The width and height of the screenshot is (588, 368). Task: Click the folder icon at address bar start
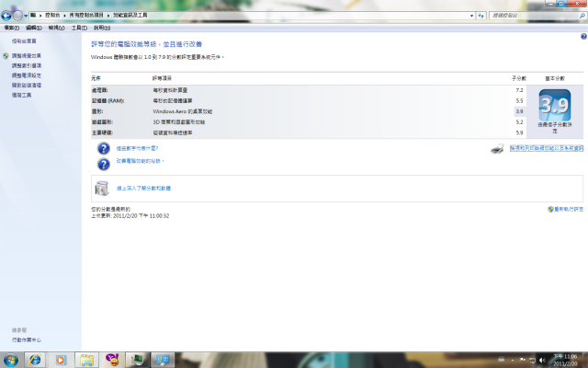click(x=33, y=15)
